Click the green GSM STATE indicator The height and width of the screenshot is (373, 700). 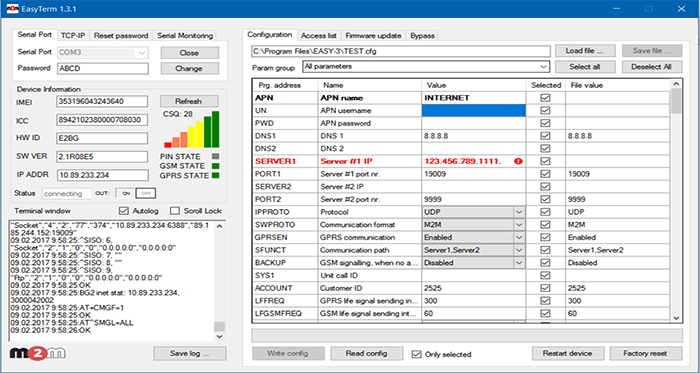click(x=216, y=166)
